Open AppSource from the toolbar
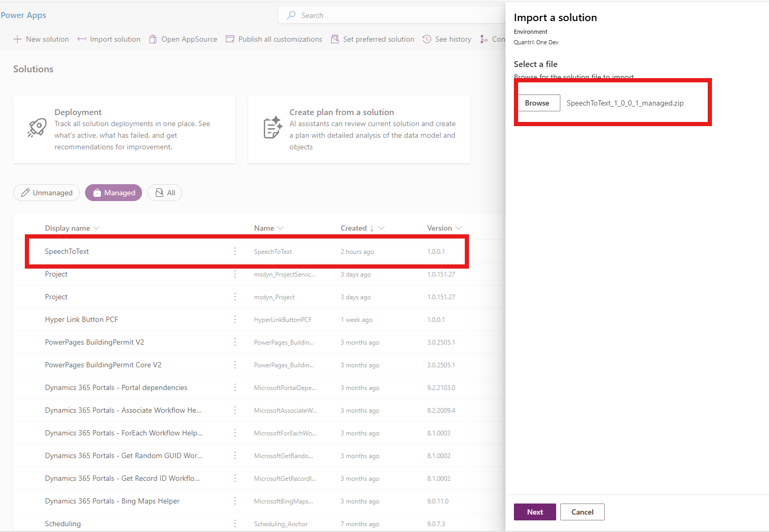Image resolution: width=769 pixels, height=532 pixels. (x=183, y=39)
